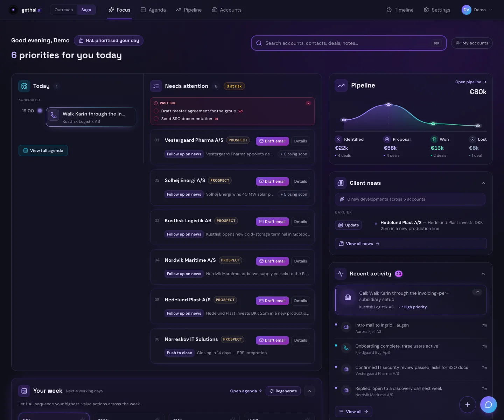Go to the Agenda tab
Viewport: 504px width, 420px height.
pyautogui.click(x=153, y=10)
